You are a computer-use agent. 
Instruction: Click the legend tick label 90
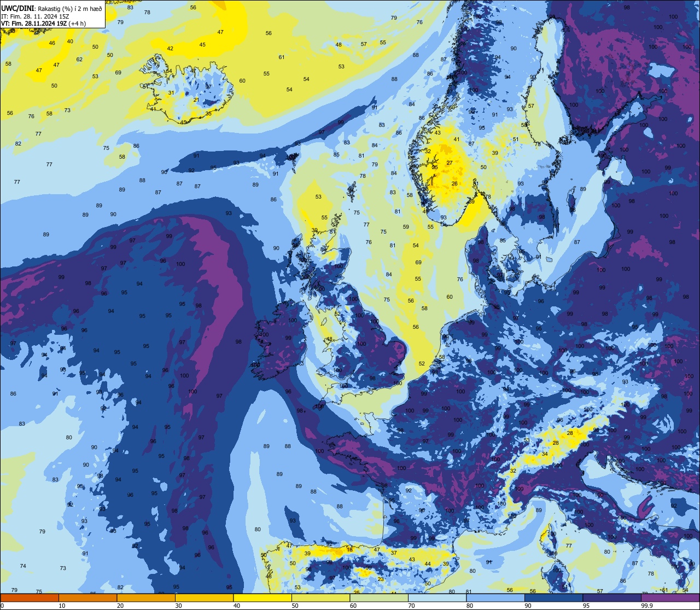528,606
